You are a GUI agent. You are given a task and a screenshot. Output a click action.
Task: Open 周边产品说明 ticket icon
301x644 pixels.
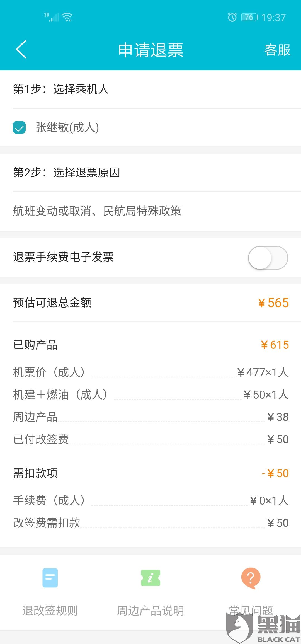[151, 578]
